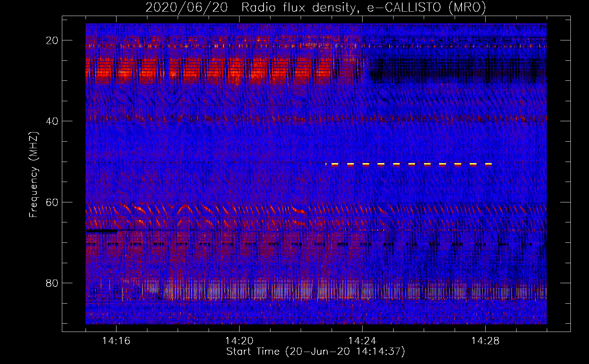
Task: Click the plot title '2020/06/20 Radio flux density'
Action: pyautogui.click(x=316, y=7)
